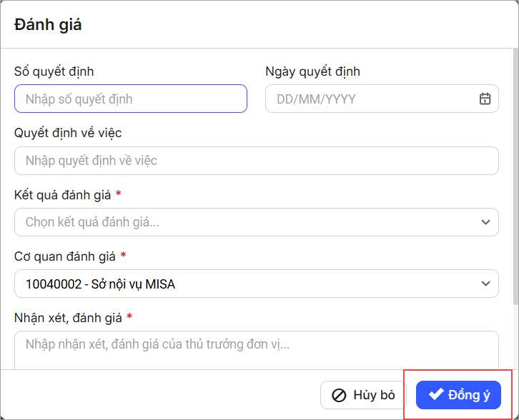Image resolution: width=519 pixels, height=420 pixels.
Task: Focus the Nhập quyết định về việc field
Action: coord(256,161)
